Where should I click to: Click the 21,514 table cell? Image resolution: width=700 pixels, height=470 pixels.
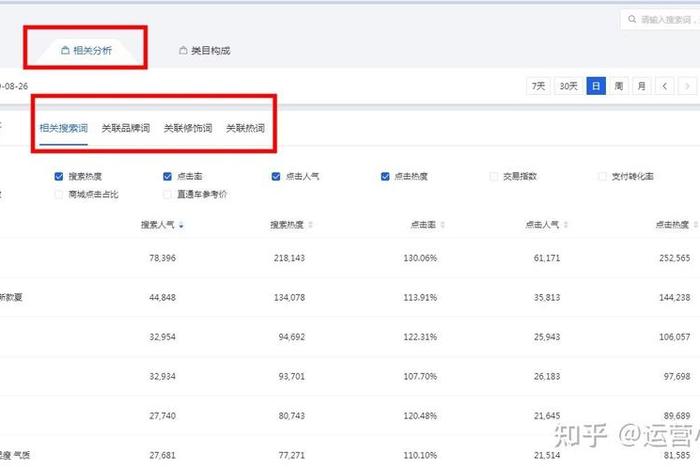tap(547, 455)
